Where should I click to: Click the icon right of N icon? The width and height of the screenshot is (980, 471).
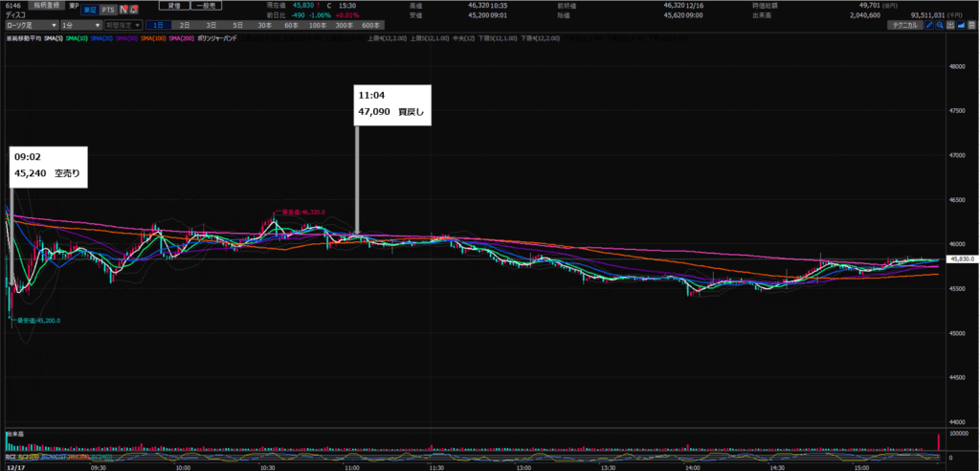tap(135, 10)
